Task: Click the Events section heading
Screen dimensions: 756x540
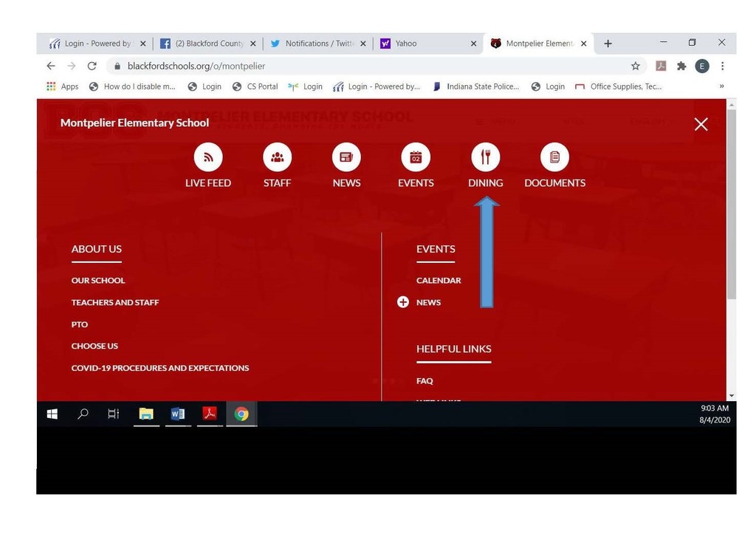Action: click(436, 249)
